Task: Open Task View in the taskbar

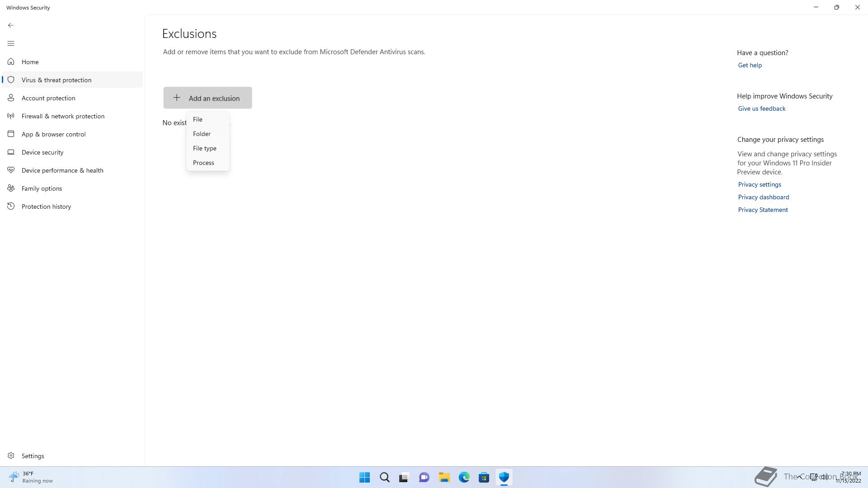Action: 404,477
